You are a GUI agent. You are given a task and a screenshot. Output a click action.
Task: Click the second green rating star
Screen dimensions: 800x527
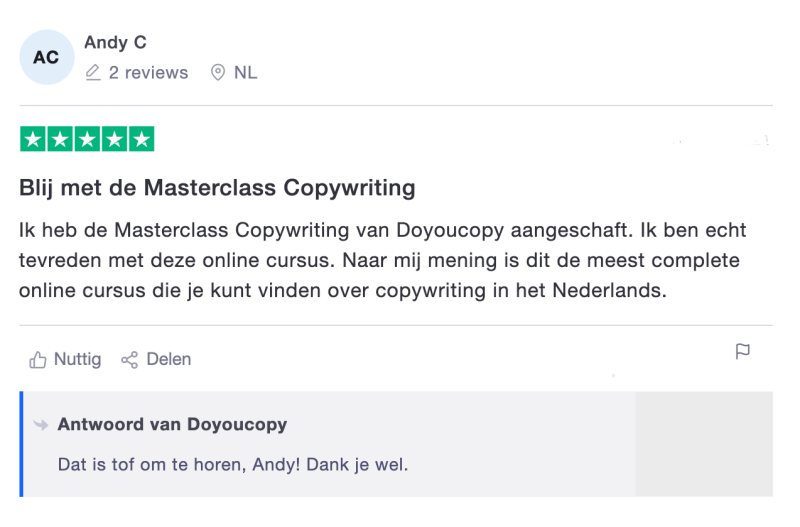pyautogui.click(x=60, y=139)
